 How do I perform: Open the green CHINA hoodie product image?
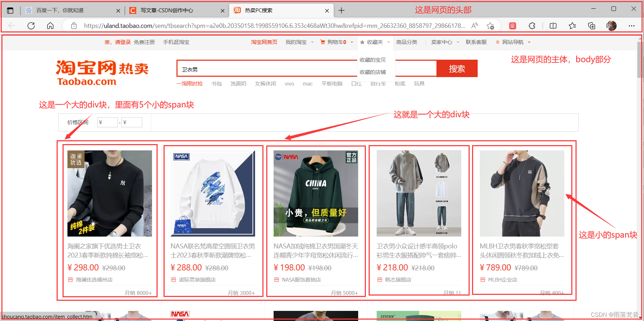[316, 193]
